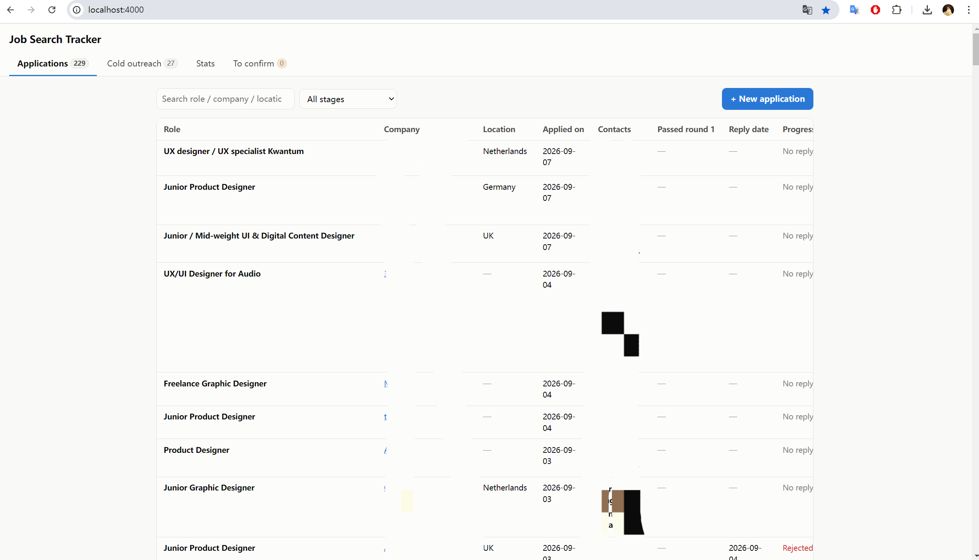
Task: Open the browser downloads icon
Action: pos(927,10)
